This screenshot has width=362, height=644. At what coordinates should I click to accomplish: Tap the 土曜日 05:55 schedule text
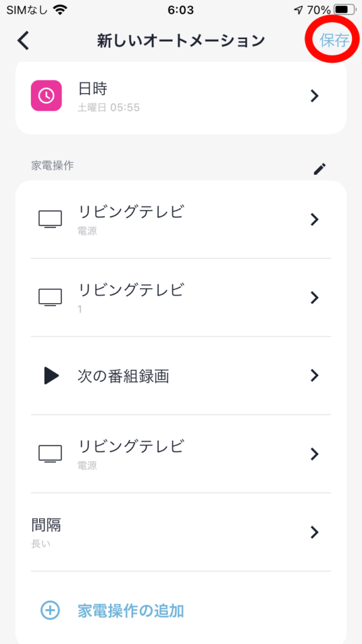pyautogui.click(x=109, y=108)
